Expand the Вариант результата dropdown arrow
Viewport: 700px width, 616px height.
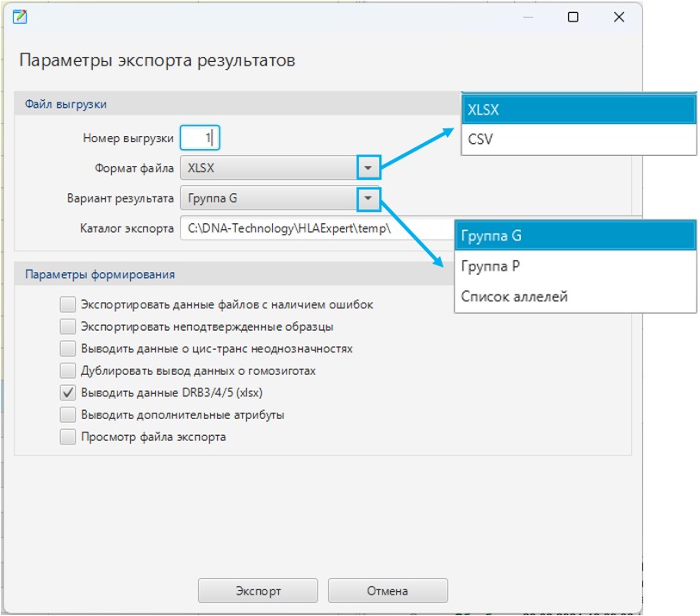pos(368,198)
